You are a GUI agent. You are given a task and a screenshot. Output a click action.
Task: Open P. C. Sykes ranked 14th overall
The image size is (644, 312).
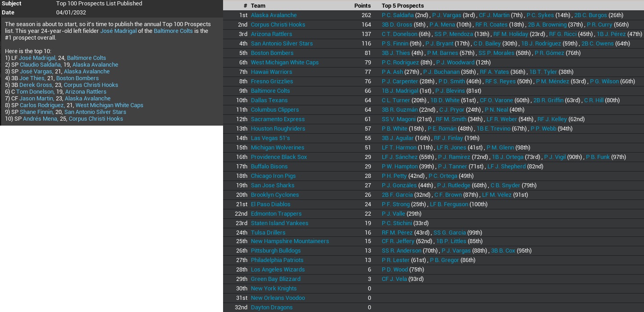pos(540,15)
